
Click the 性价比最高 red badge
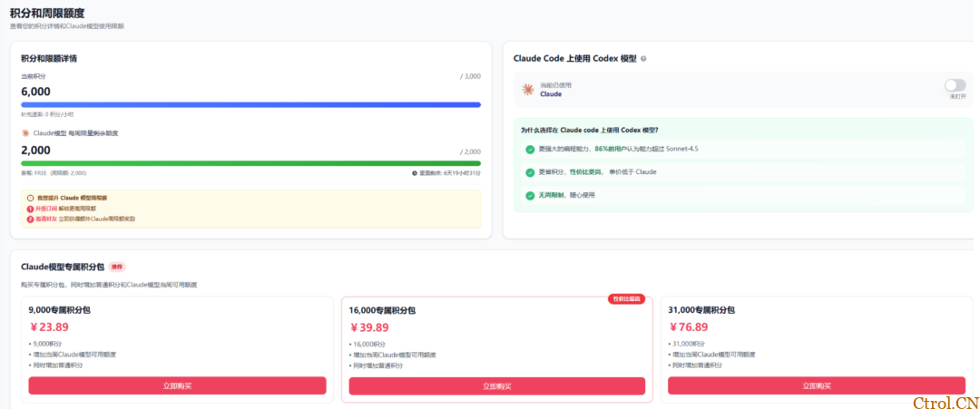coord(626,299)
